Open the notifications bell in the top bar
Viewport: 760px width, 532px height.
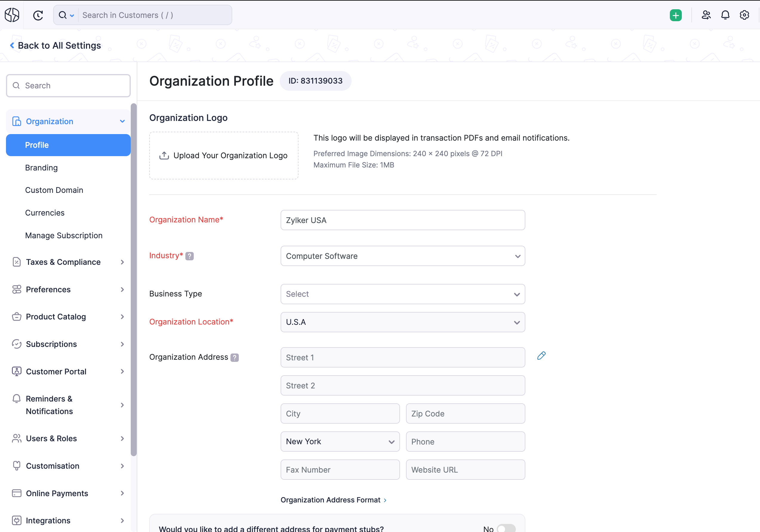725,15
